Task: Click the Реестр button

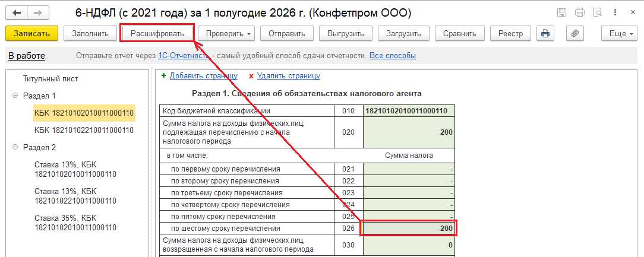Action: tap(510, 34)
